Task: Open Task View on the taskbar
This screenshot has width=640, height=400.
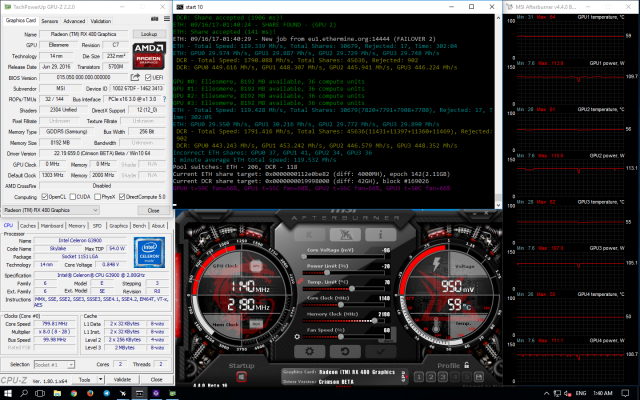Action: 40,393
